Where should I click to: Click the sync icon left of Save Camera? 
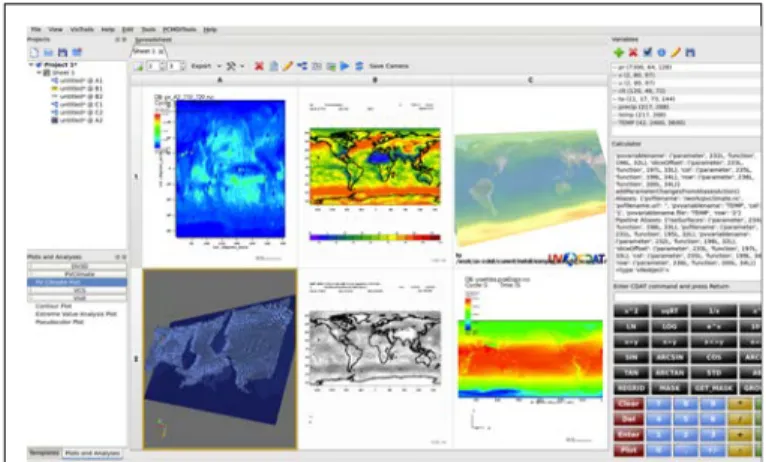(359, 66)
